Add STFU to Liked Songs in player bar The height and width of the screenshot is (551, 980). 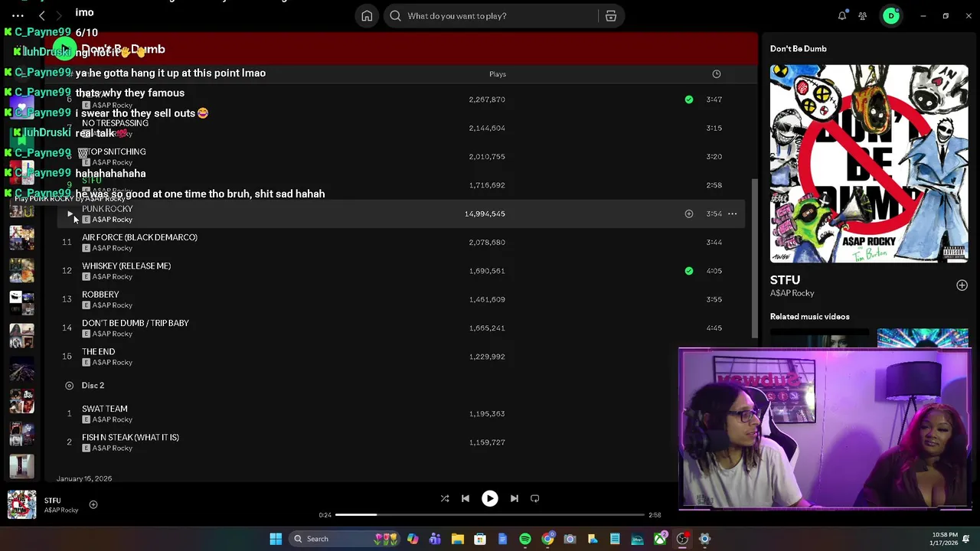(x=93, y=504)
